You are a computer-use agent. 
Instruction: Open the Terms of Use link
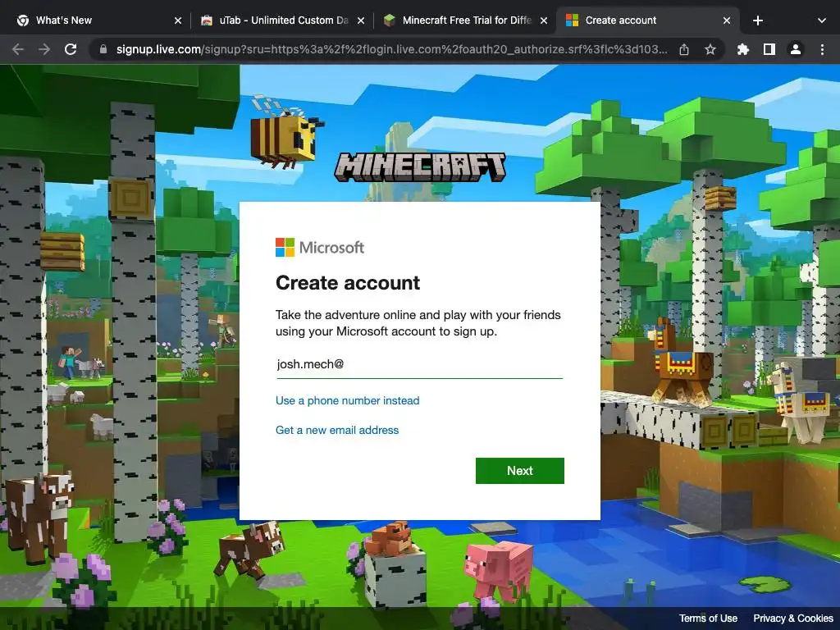(708, 619)
